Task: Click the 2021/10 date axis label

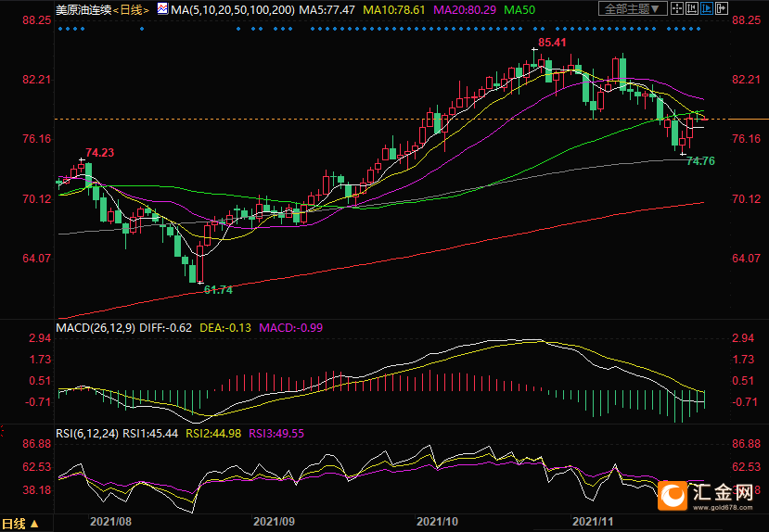Action: [x=438, y=522]
